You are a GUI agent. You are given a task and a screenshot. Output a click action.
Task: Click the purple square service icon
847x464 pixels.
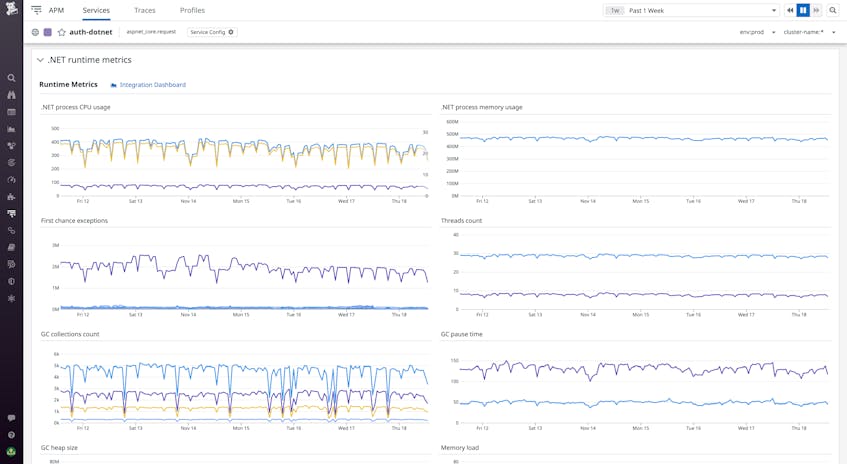pyautogui.click(x=48, y=32)
